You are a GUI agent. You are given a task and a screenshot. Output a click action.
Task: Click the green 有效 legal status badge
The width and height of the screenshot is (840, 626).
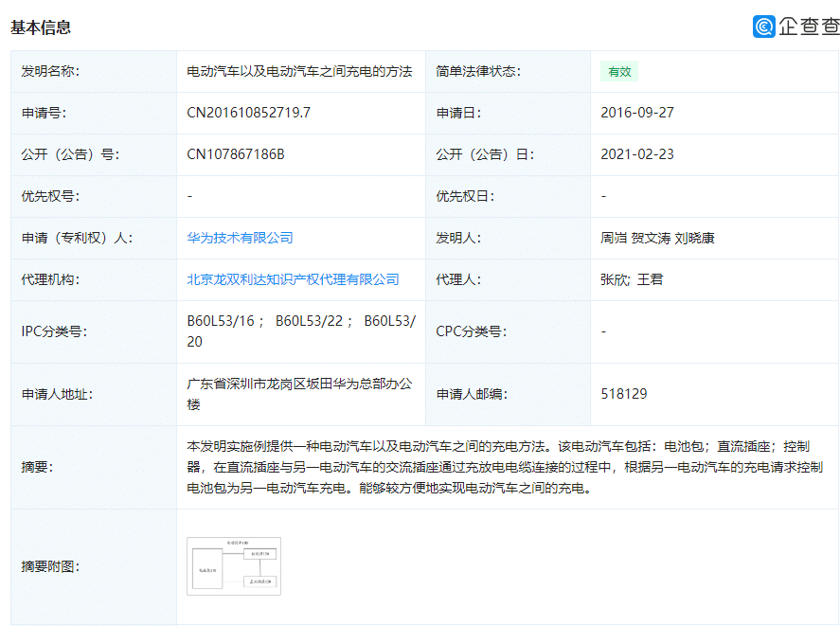click(617, 71)
